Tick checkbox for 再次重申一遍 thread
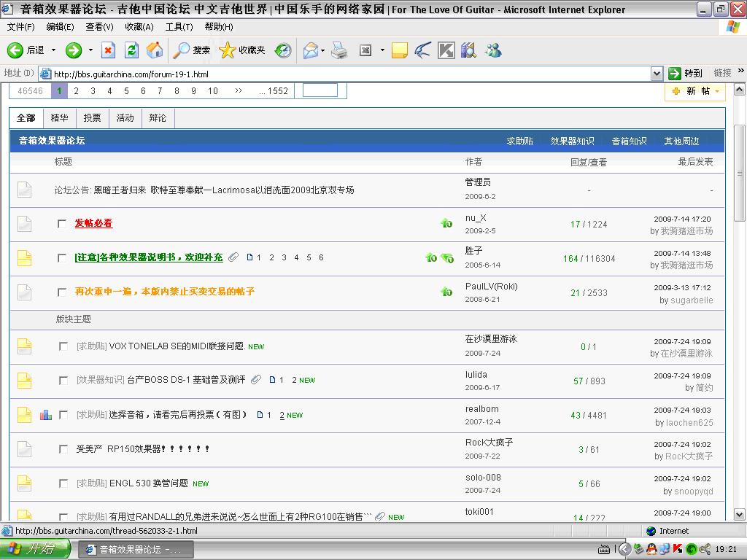 (x=62, y=292)
